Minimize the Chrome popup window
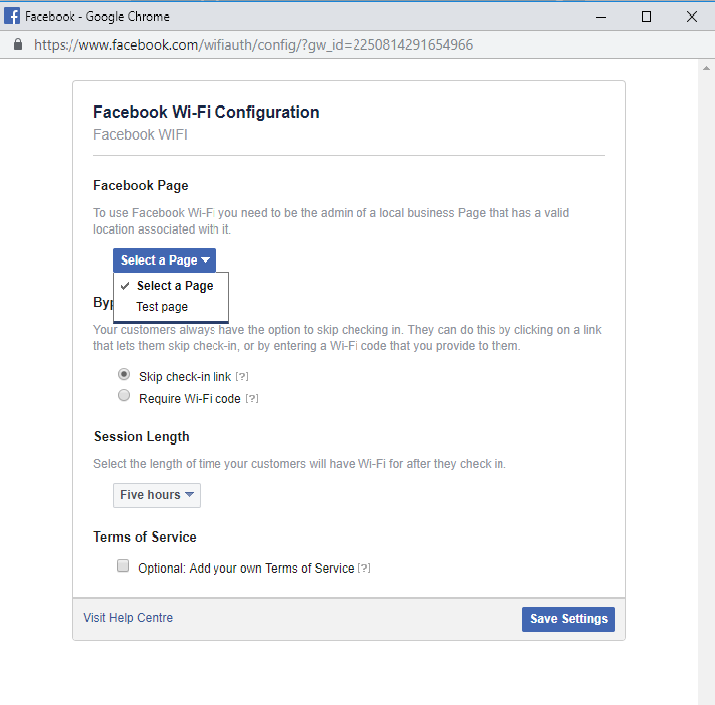 coord(601,16)
